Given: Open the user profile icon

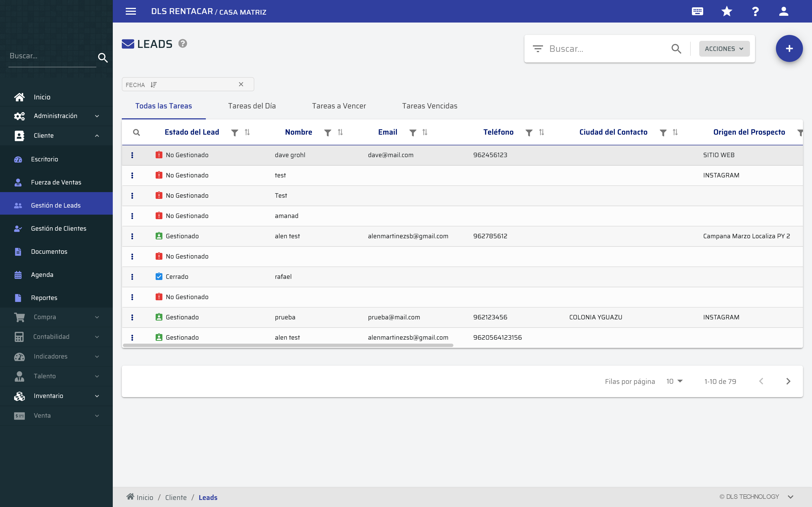Looking at the screenshot, I should (784, 11).
